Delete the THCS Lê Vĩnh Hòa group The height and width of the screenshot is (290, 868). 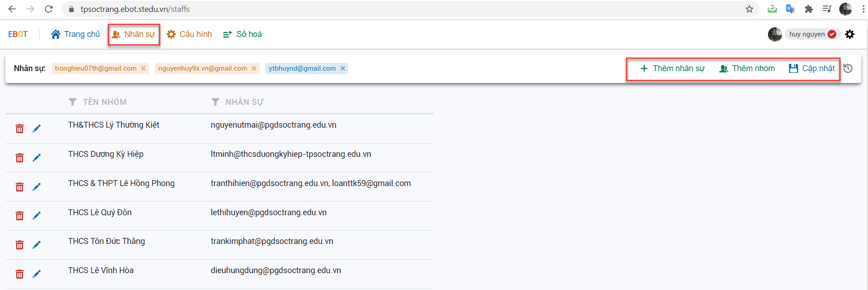pyautogui.click(x=20, y=274)
